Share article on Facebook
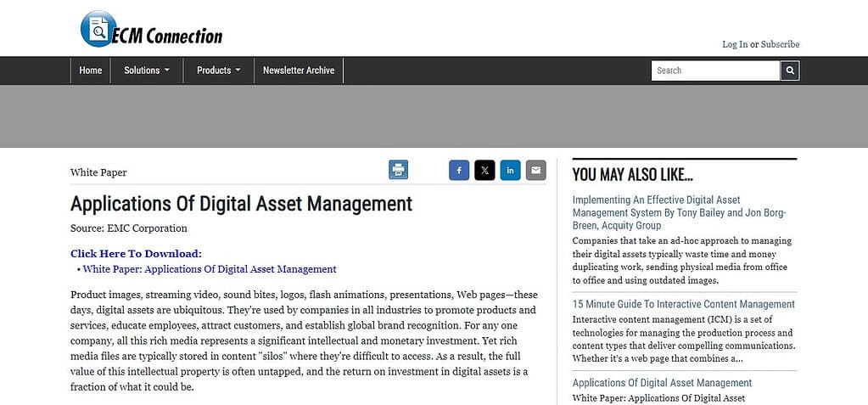This screenshot has height=405, width=868. coord(459,170)
